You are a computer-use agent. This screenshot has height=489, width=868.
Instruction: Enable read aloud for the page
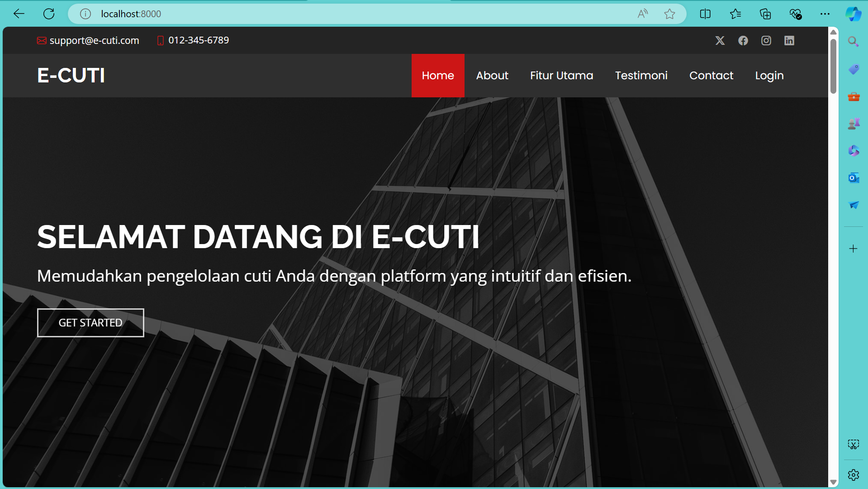click(642, 14)
